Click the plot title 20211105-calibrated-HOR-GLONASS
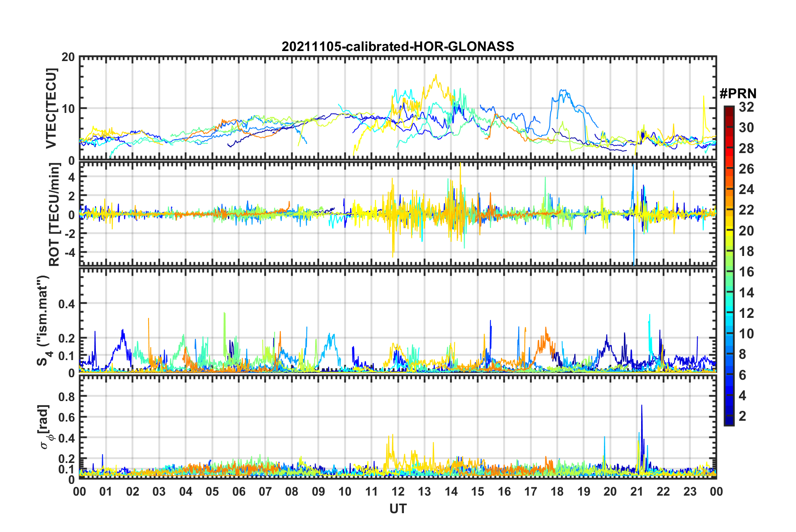The height and width of the screenshot is (532, 796). click(x=398, y=46)
